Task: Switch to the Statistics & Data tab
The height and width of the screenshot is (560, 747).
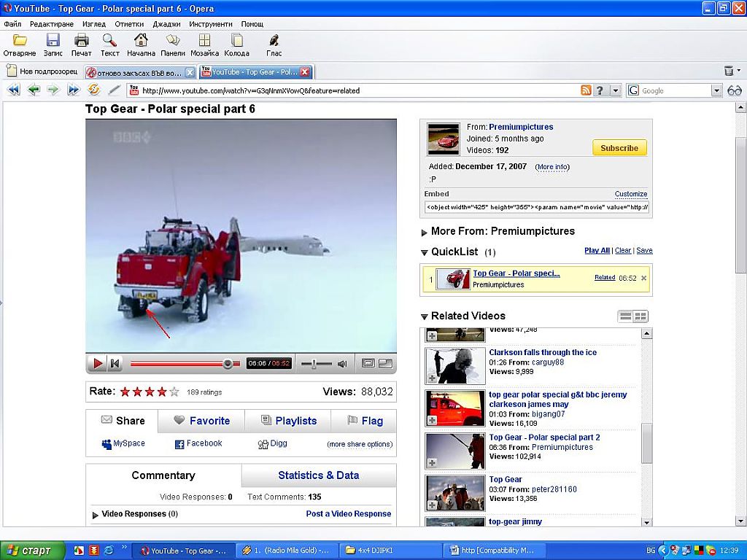Action: tap(319, 475)
